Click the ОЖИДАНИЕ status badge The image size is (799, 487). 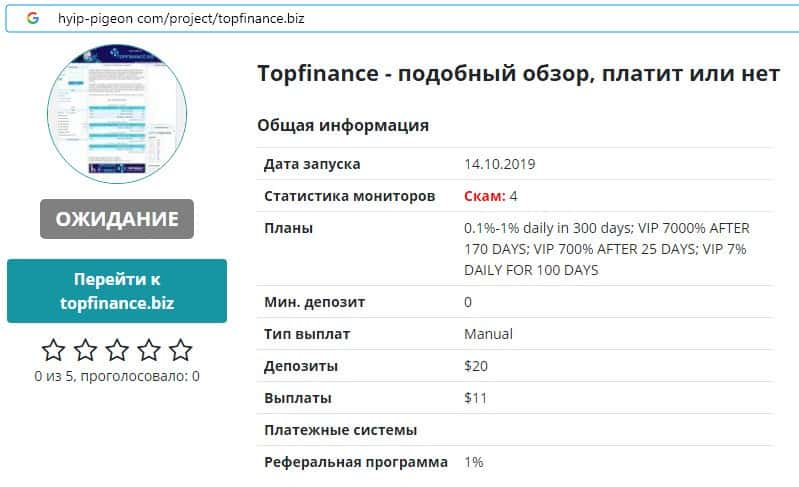coord(117,219)
